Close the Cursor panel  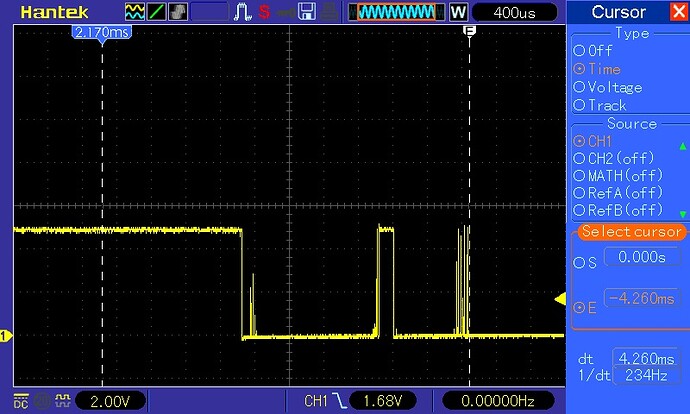679,12
